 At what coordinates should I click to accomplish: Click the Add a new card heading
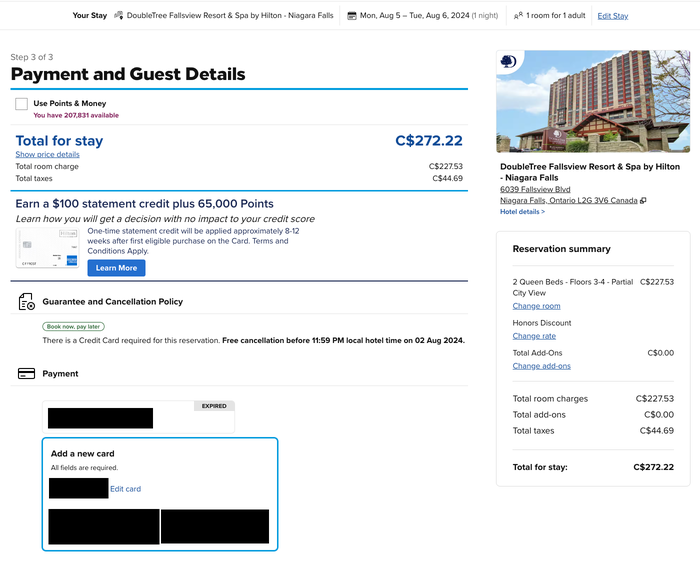click(x=83, y=454)
